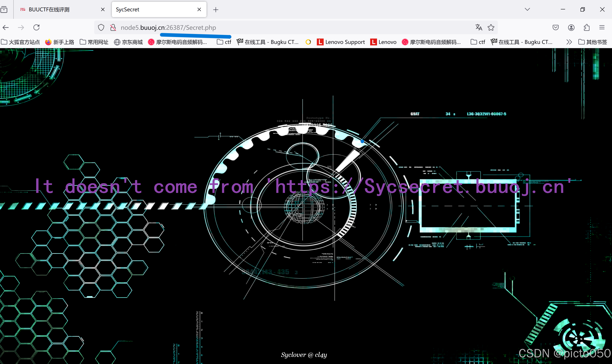Click the forward navigation arrow
Screen dimensions: 612x364
pyautogui.click(x=21, y=27)
